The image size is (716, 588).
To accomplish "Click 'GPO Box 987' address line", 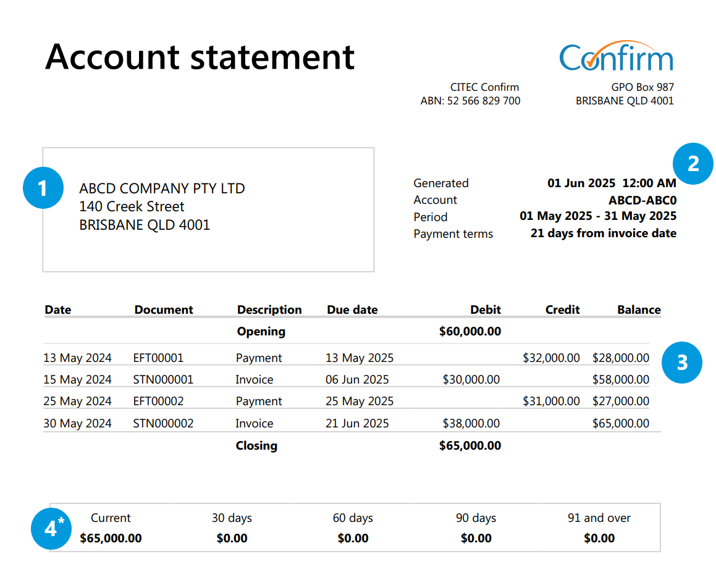I will (642, 87).
